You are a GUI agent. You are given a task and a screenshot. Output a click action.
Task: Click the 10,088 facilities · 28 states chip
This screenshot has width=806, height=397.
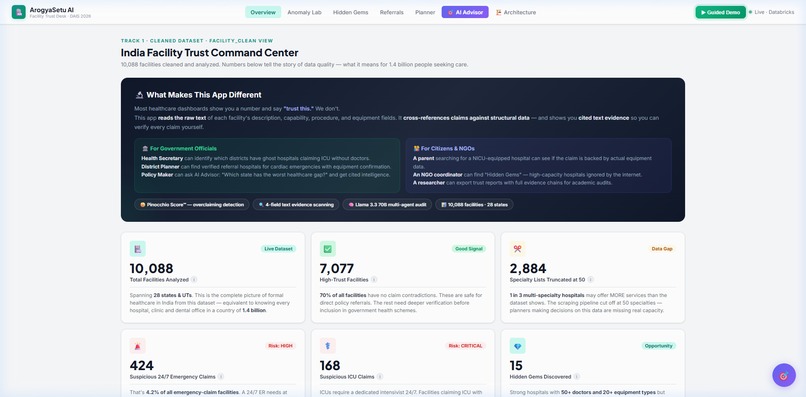point(474,205)
